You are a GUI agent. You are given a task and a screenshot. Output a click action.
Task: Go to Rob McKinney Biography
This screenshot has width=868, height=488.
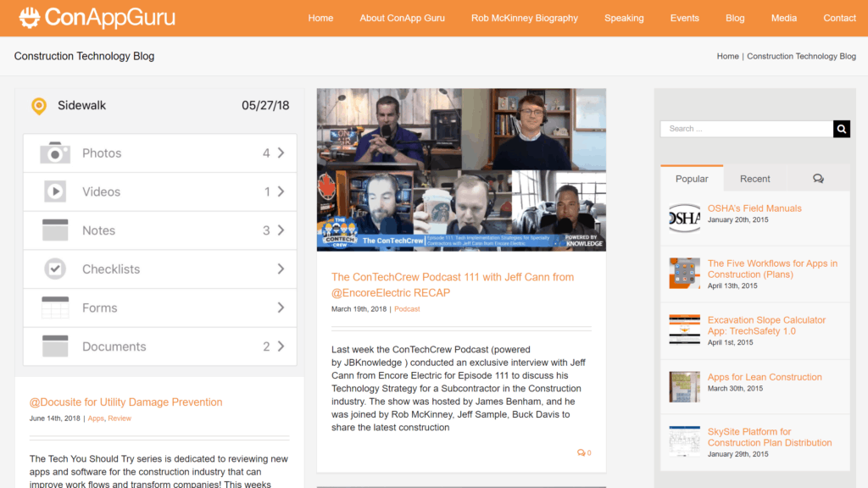point(524,19)
